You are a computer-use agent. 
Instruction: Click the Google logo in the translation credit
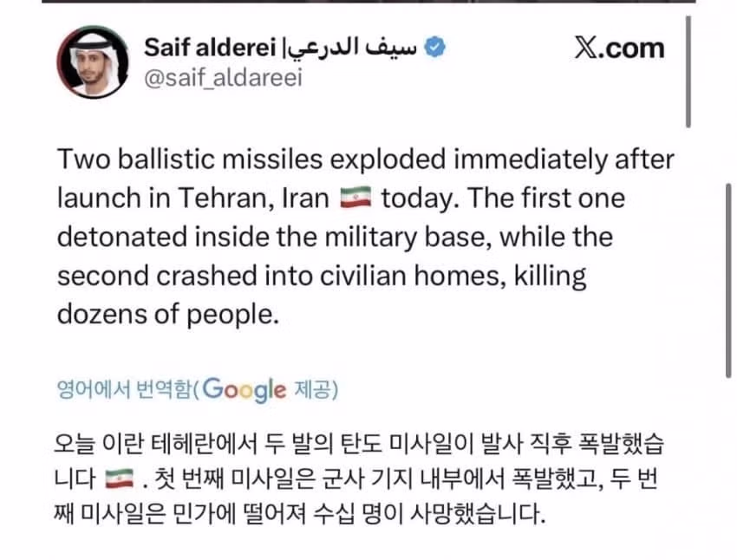(x=245, y=390)
